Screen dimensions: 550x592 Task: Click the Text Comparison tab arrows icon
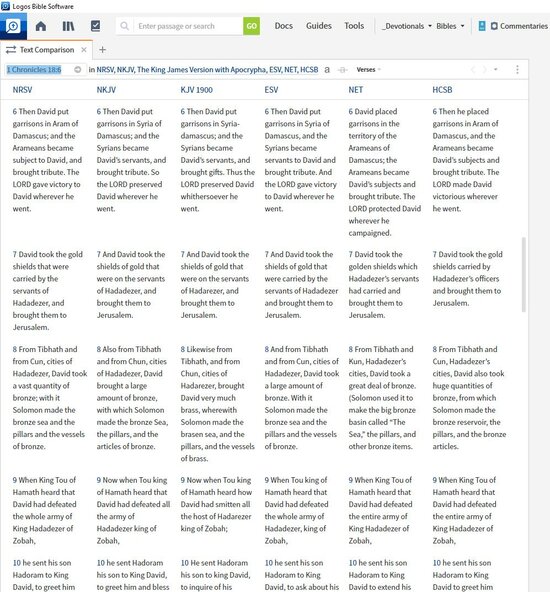point(11,50)
